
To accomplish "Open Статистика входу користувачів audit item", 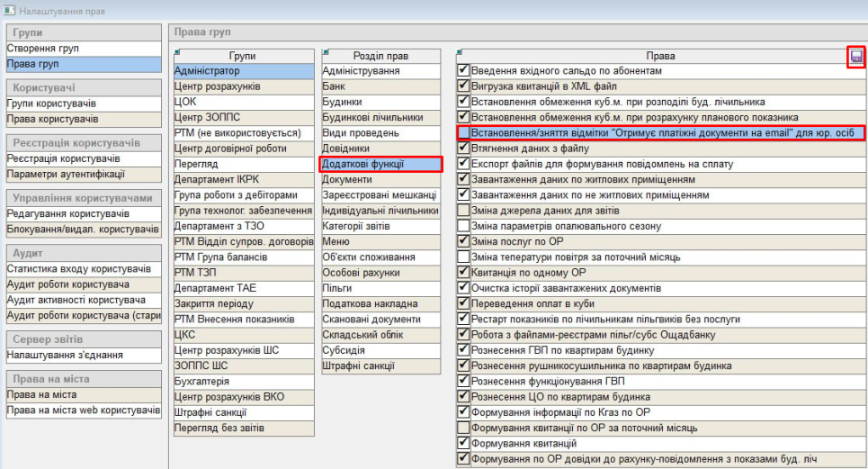I will coord(78,269).
